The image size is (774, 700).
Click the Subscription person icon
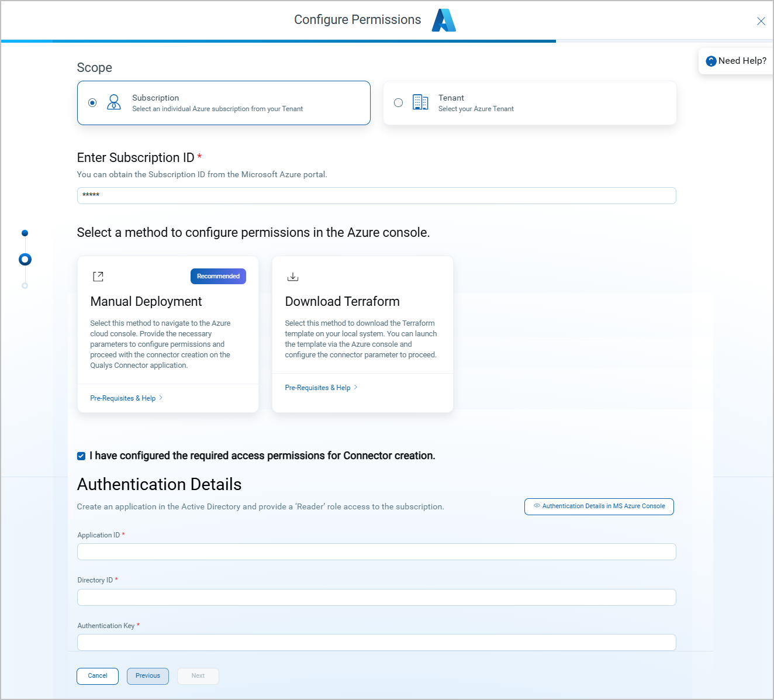[x=114, y=102]
